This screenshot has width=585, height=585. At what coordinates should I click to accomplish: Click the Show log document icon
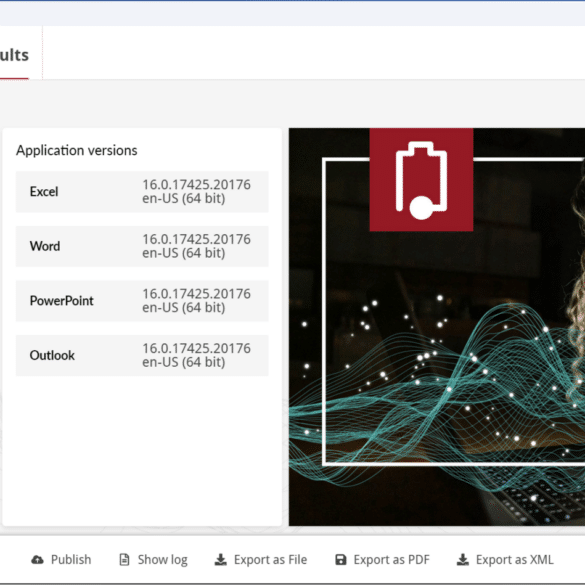click(124, 560)
